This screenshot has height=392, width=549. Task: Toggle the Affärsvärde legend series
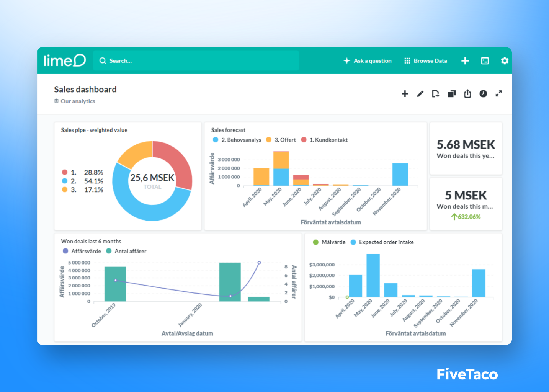tap(82, 251)
